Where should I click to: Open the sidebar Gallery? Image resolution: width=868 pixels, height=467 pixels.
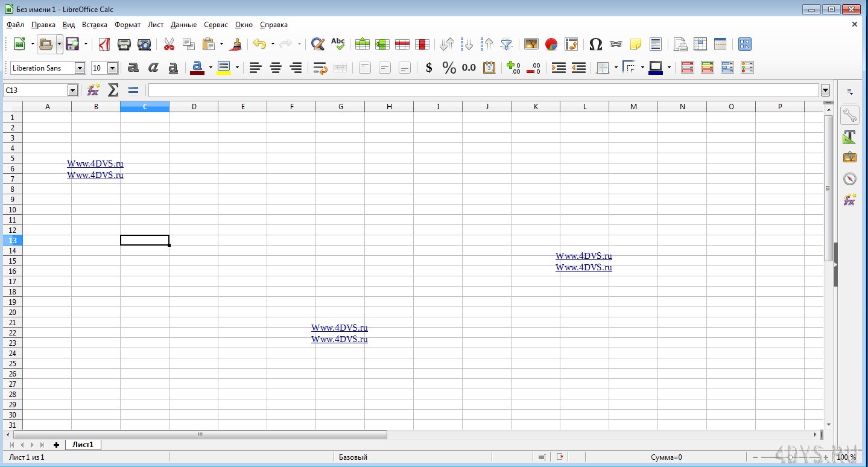point(849,157)
